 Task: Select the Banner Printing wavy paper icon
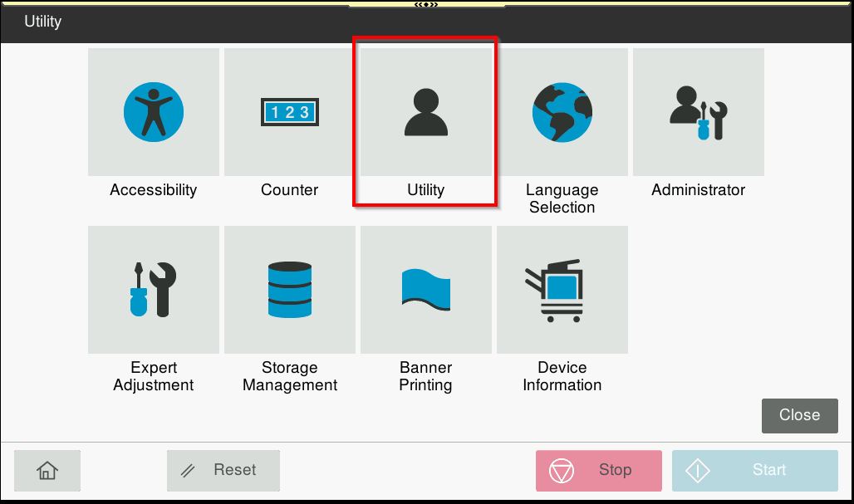[x=426, y=290]
